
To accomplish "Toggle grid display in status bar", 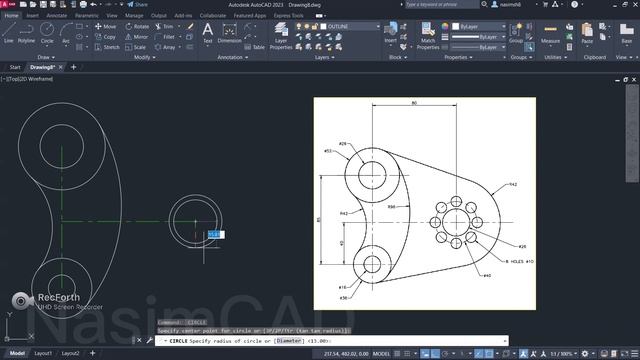I will 397,353.
